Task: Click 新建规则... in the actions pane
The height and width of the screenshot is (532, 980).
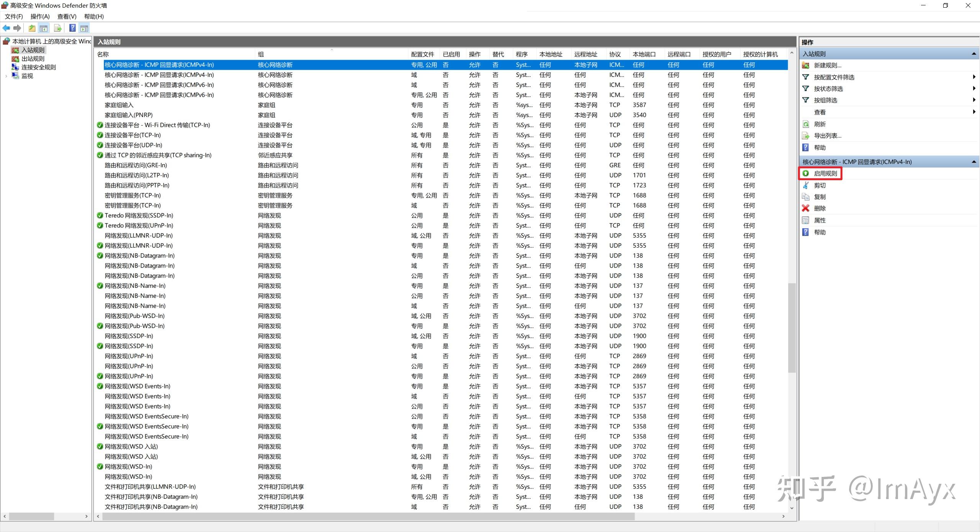Action: pos(827,65)
